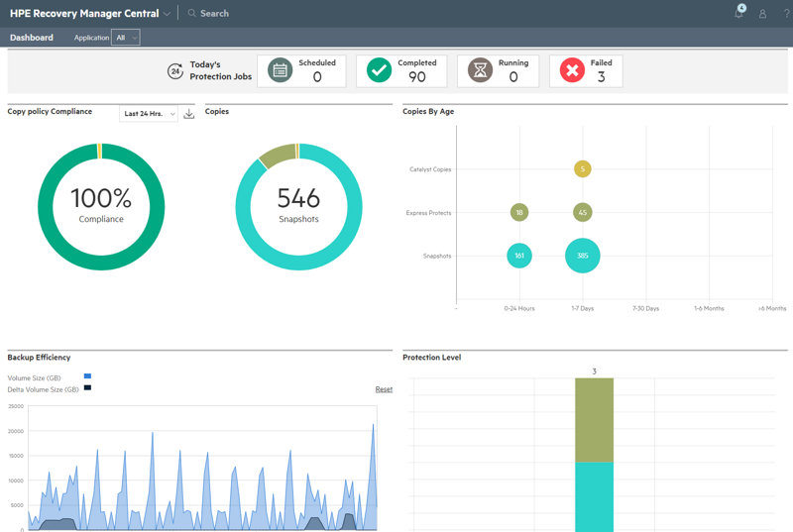
Task: Click the Today's Protection Jobs 24-hour icon
Action: pyautogui.click(x=175, y=71)
